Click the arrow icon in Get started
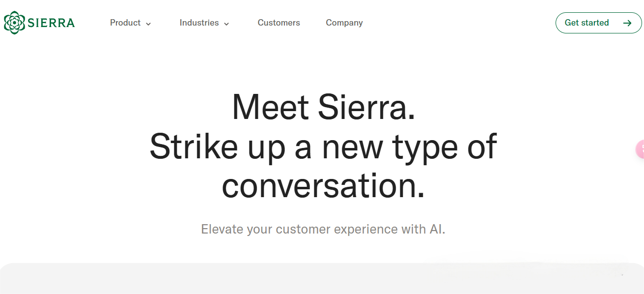The image size is (644, 294). 627,23
